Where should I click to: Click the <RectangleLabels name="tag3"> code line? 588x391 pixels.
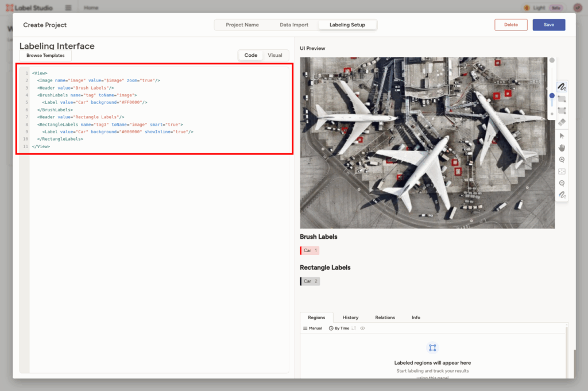(x=110, y=125)
